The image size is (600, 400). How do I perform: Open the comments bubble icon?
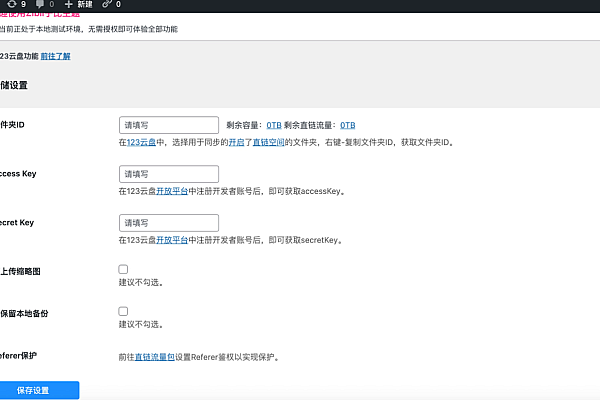[44, 4]
